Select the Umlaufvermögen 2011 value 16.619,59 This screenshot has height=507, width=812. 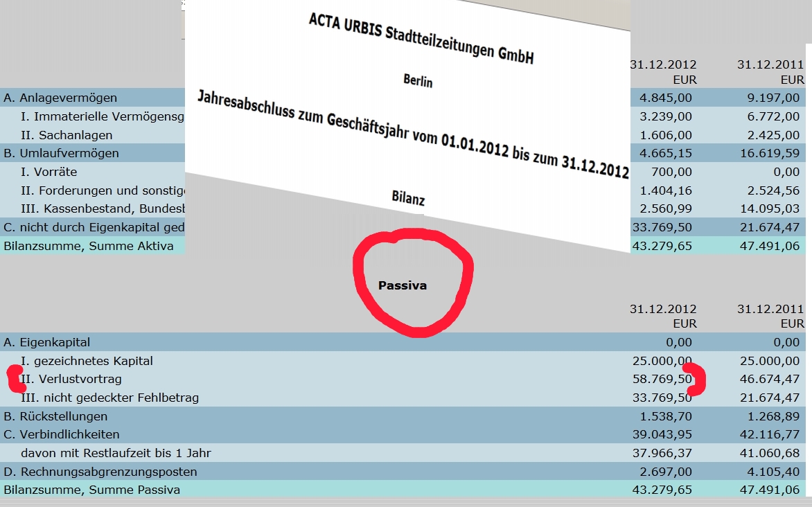point(768,153)
